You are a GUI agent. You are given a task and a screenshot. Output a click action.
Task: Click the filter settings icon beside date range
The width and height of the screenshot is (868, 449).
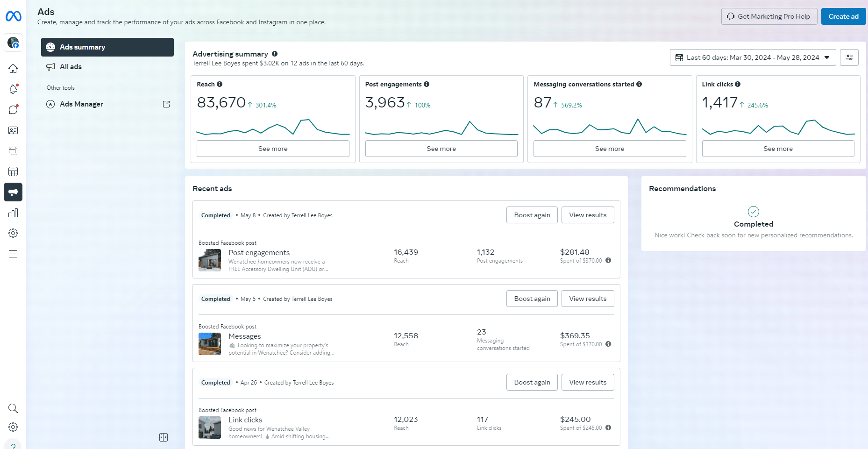[x=849, y=57]
